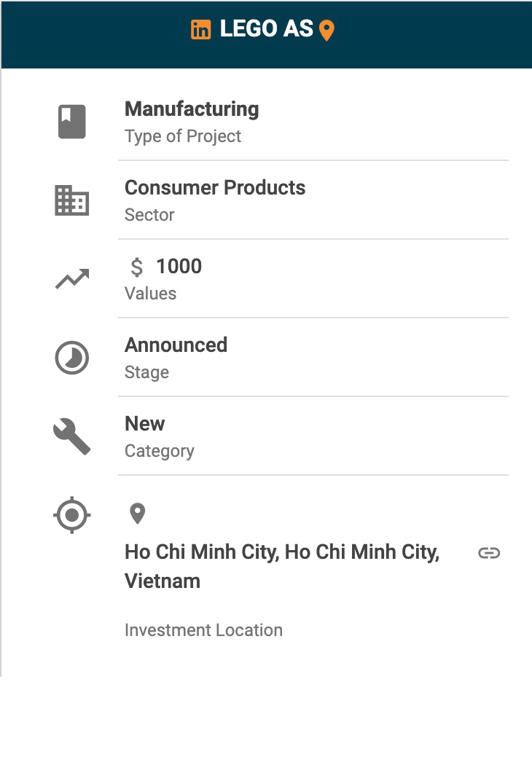The height and width of the screenshot is (765, 532).
Task: Select the Manufacturing project type text
Action: (192, 109)
